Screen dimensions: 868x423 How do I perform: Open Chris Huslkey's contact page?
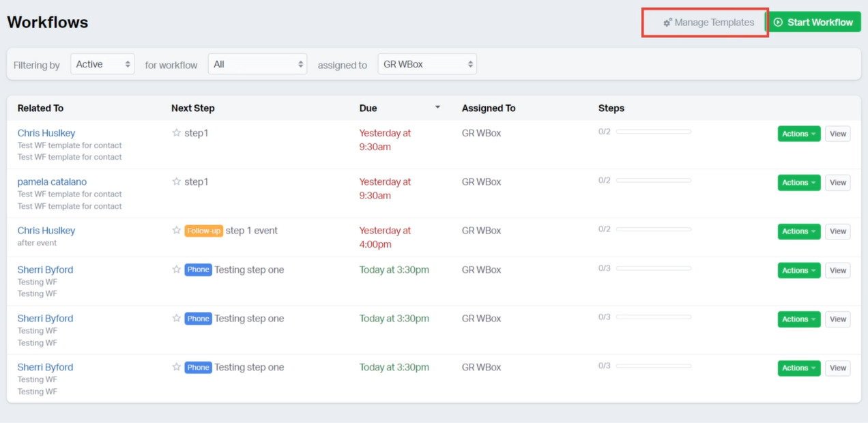(46, 132)
